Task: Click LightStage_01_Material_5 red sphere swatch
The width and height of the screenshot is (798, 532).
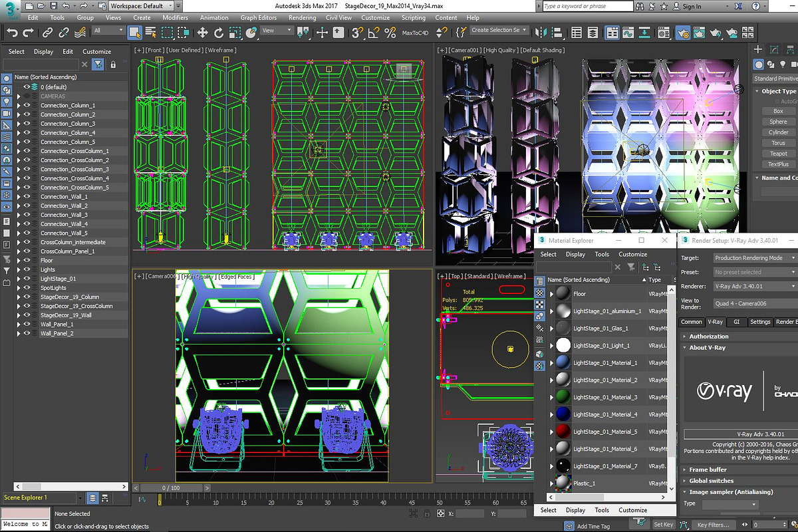Action: point(563,432)
